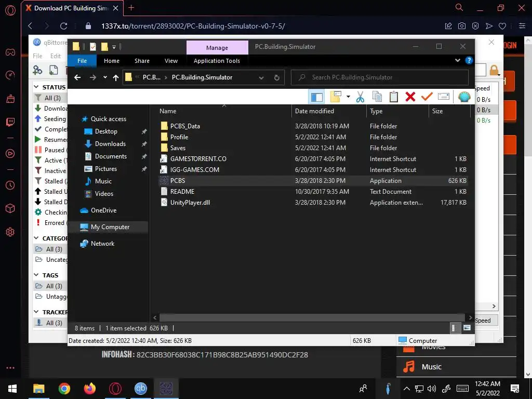Open Firefox from the taskbar

[89, 389]
